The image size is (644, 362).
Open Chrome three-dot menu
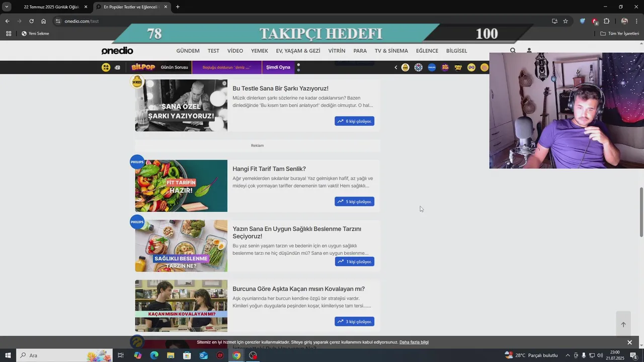(x=637, y=21)
